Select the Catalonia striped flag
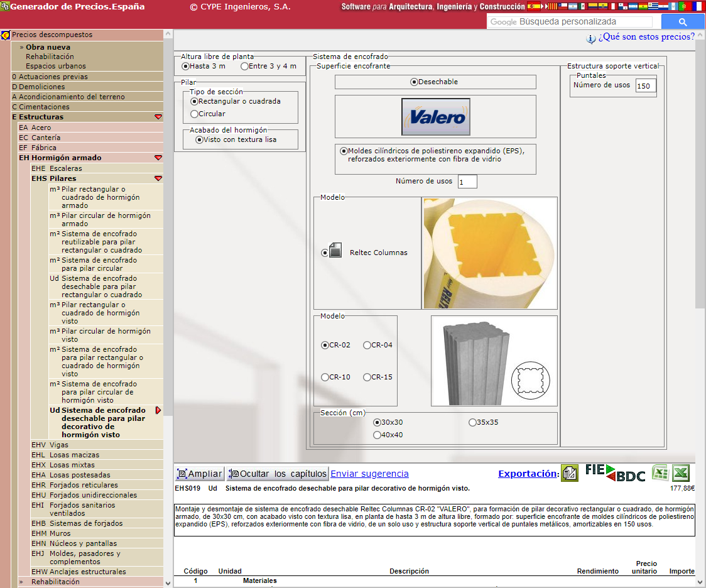The image size is (706, 588). [x=553, y=6]
